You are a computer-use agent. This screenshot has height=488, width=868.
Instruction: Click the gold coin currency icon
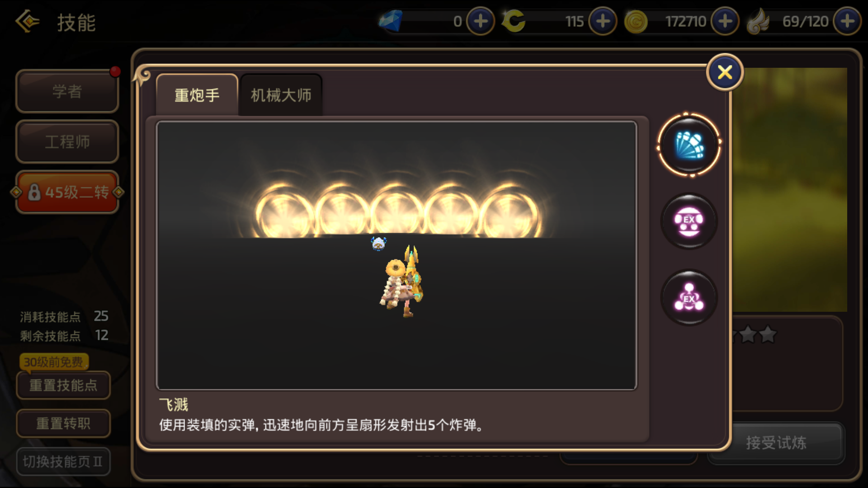click(x=636, y=21)
